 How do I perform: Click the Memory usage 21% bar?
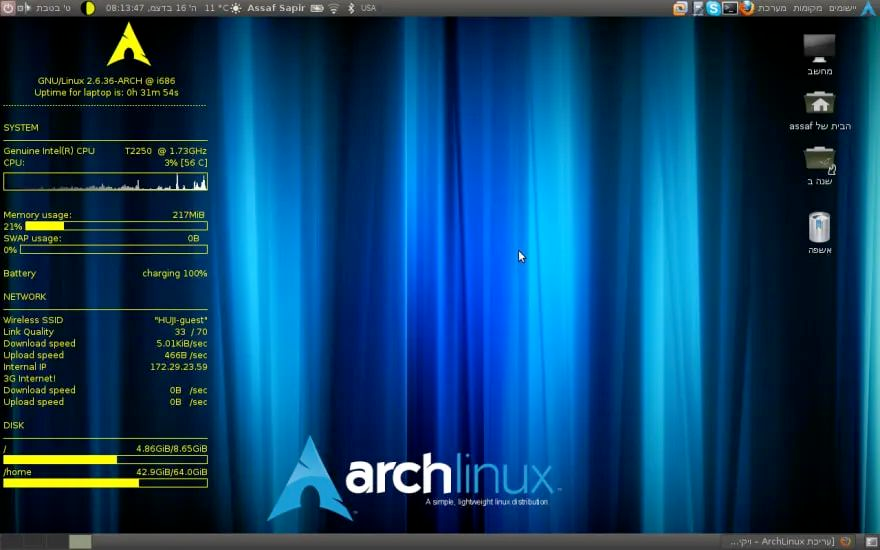point(116,226)
